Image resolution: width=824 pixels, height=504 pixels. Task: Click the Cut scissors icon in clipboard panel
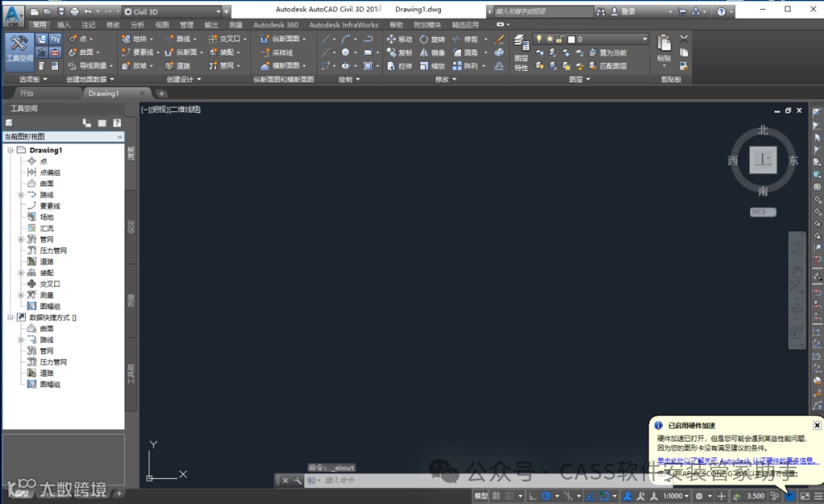click(684, 39)
